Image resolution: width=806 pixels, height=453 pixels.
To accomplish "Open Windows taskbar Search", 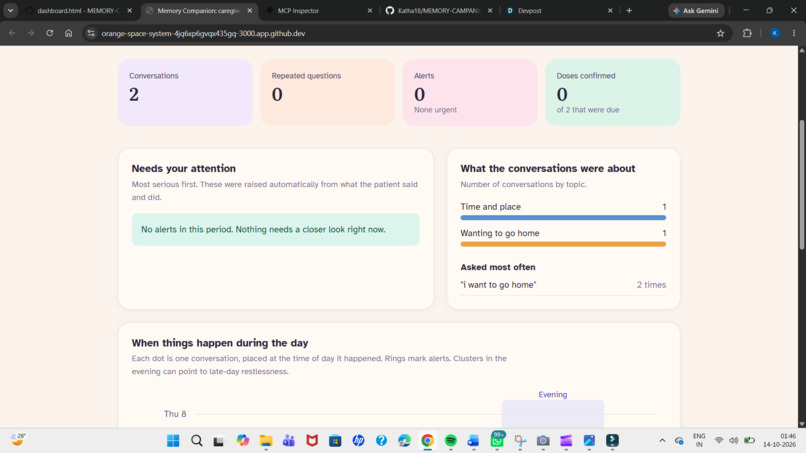I will click(196, 441).
